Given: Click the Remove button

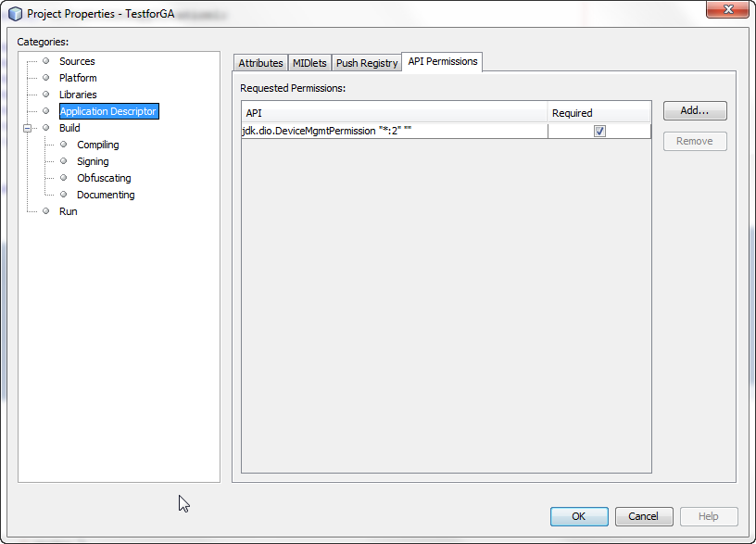Looking at the screenshot, I should 695,141.
